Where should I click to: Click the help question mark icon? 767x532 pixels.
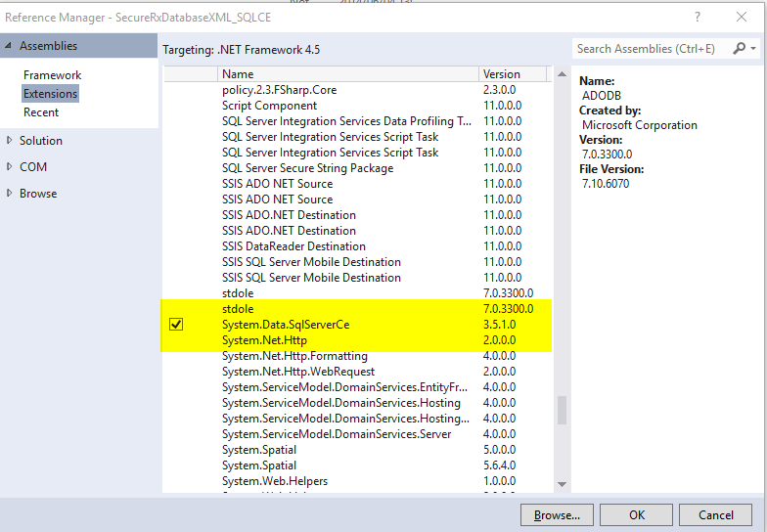point(697,18)
